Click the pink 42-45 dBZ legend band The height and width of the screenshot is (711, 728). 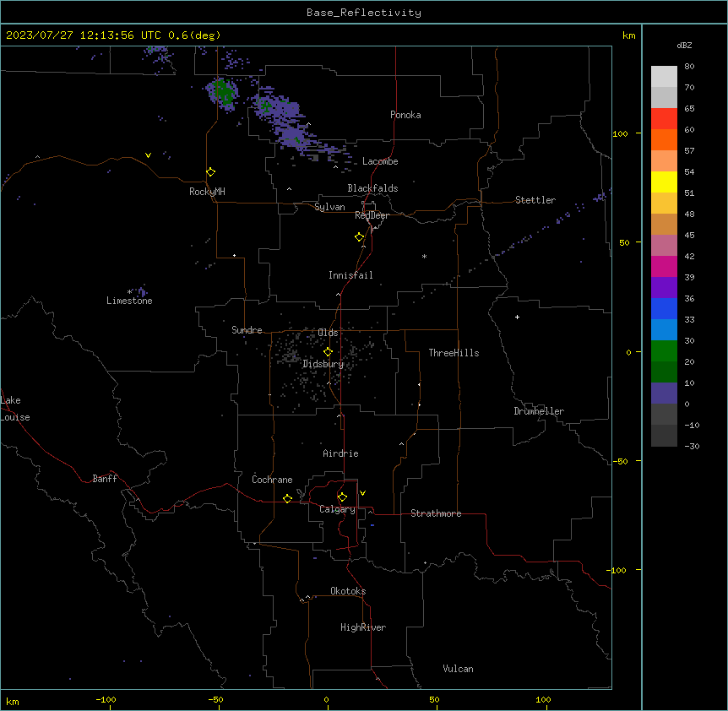(x=664, y=246)
